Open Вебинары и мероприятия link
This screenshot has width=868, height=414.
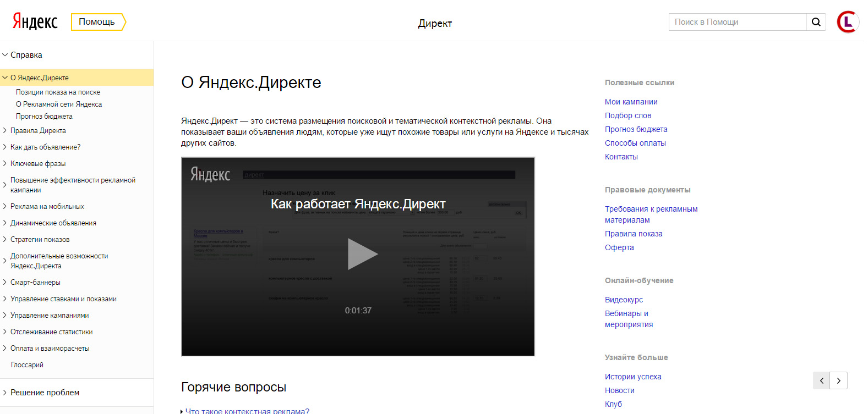629,319
